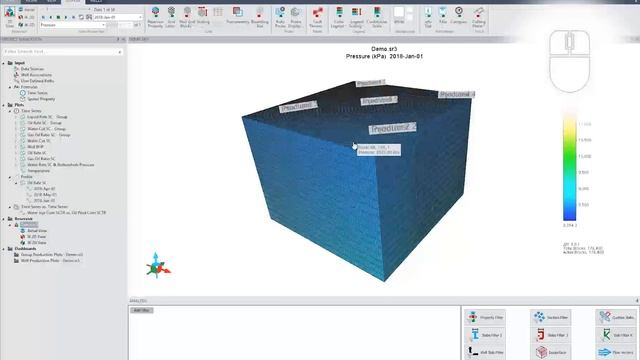The image size is (640, 360).
Task: Toggle Null Grid Blocks display
Action: tap(187, 17)
